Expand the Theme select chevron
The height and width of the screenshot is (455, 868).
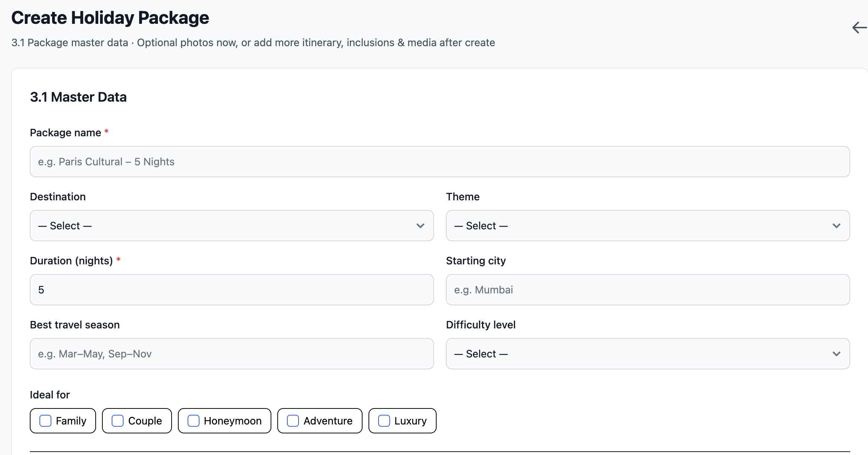point(836,226)
